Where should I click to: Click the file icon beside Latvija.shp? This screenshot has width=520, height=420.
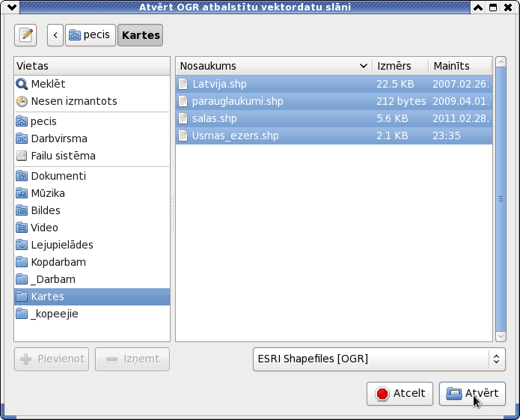click(183, 84)
